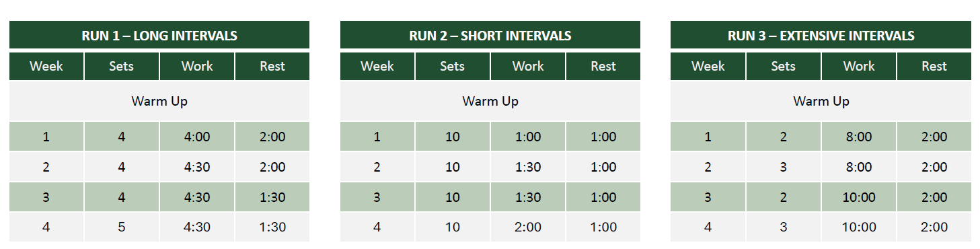Select the 3 sets cell in Run 3 week 2
This screenshot has height=249, width=980.
pos(784,167)
